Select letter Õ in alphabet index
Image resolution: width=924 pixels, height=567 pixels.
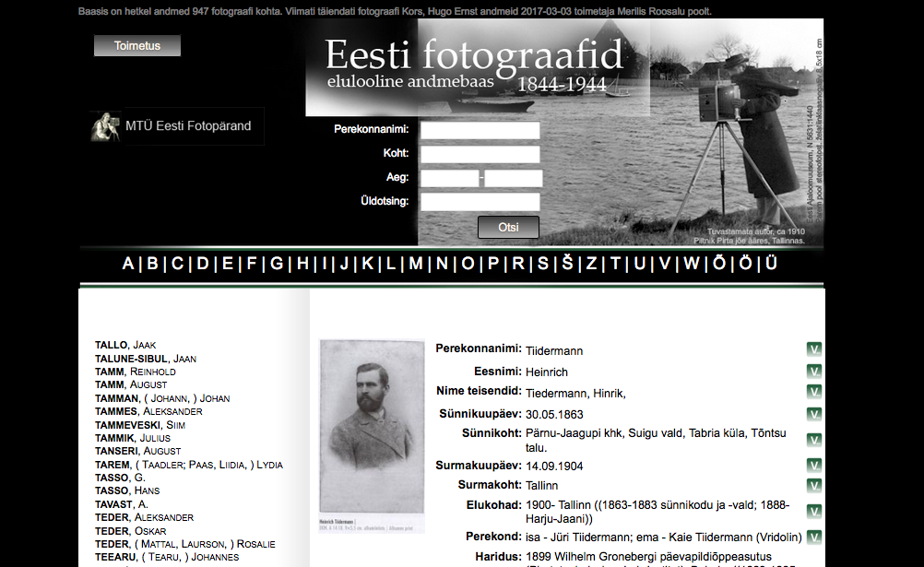[719, 262]
